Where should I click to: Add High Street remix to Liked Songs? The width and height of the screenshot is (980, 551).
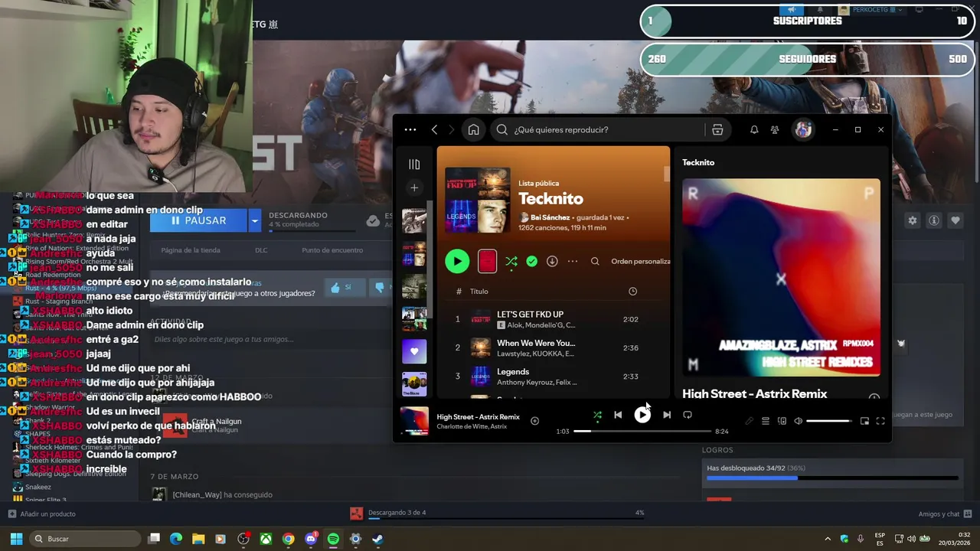(534, 420)
